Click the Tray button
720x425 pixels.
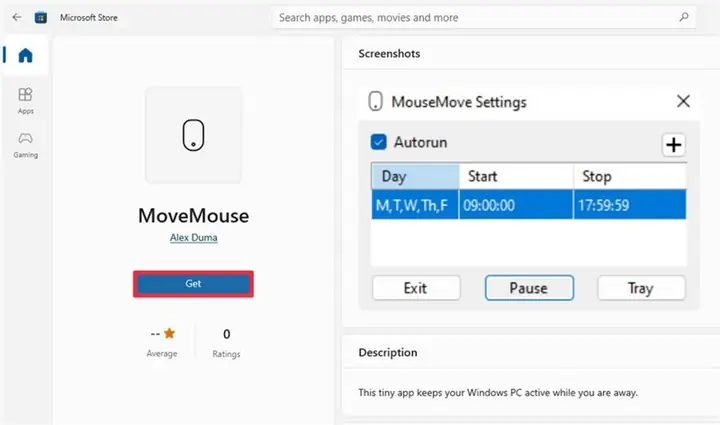point(641,288)
